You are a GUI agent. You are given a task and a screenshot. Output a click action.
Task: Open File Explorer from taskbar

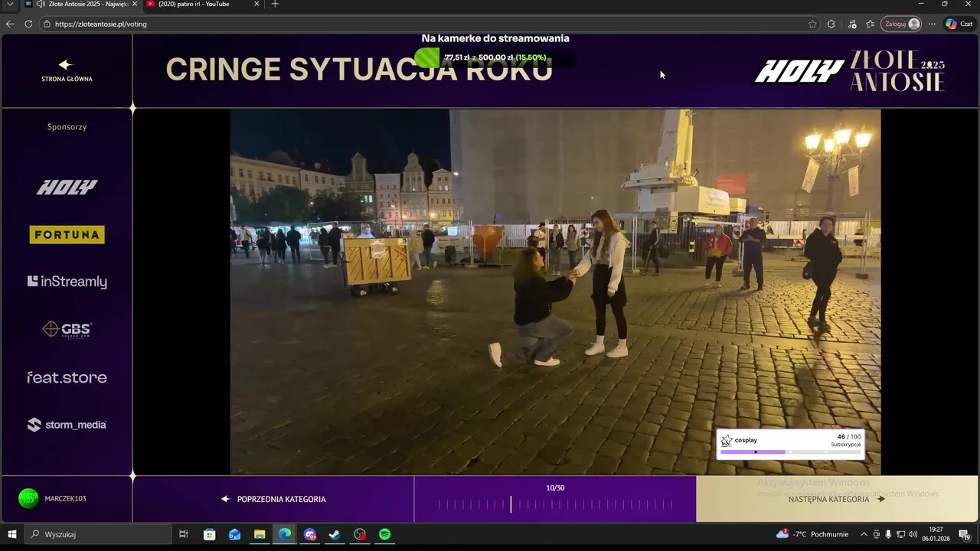[x=260, y=534]
